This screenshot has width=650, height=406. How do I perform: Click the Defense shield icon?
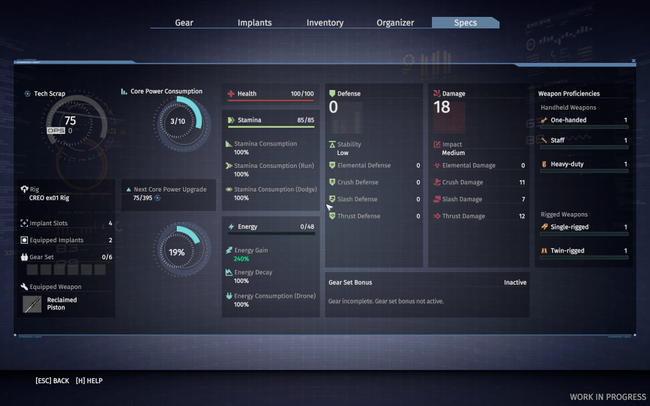(x=332, y=93)
